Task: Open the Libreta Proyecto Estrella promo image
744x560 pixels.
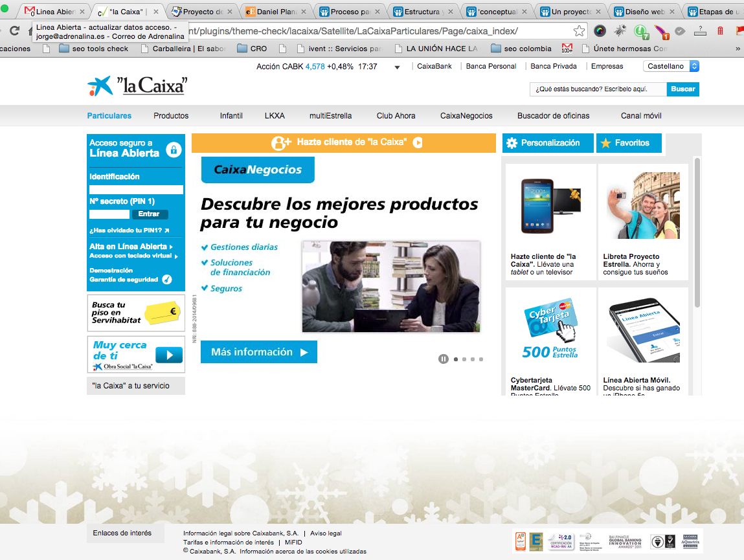Action: coord(643,205)
